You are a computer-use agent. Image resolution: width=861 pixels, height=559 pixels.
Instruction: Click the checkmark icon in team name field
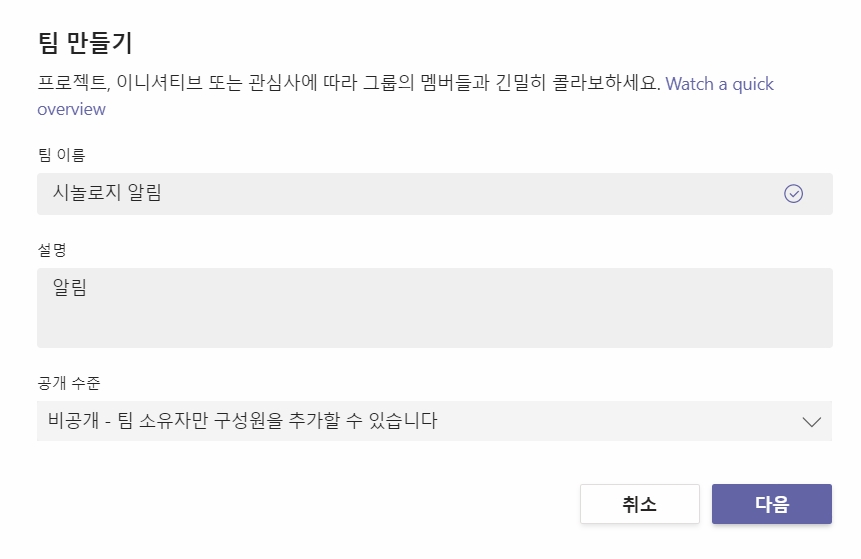pos(793,194)
